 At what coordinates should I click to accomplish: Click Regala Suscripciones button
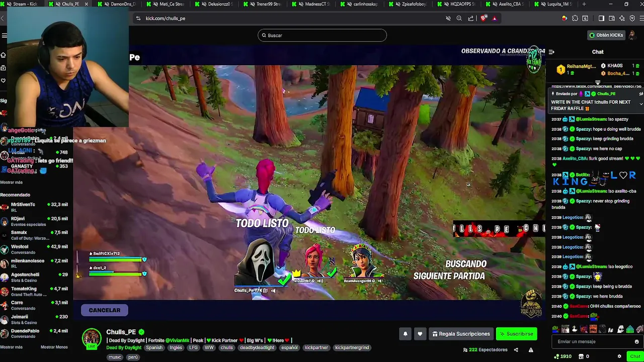point(461,334)
